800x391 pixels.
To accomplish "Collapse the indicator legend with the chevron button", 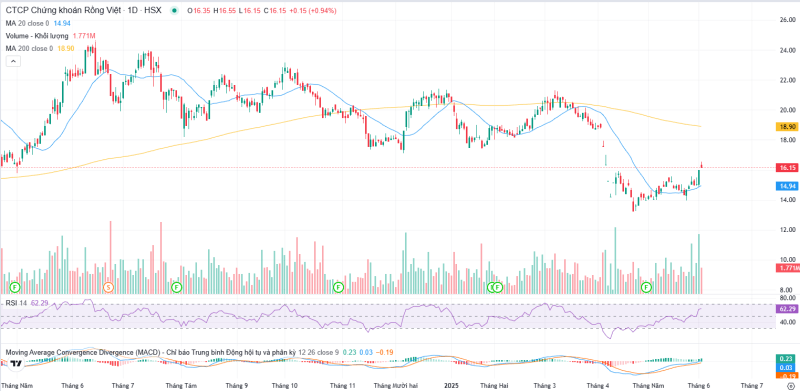I will pyautogui.click(x=13, y=61).
